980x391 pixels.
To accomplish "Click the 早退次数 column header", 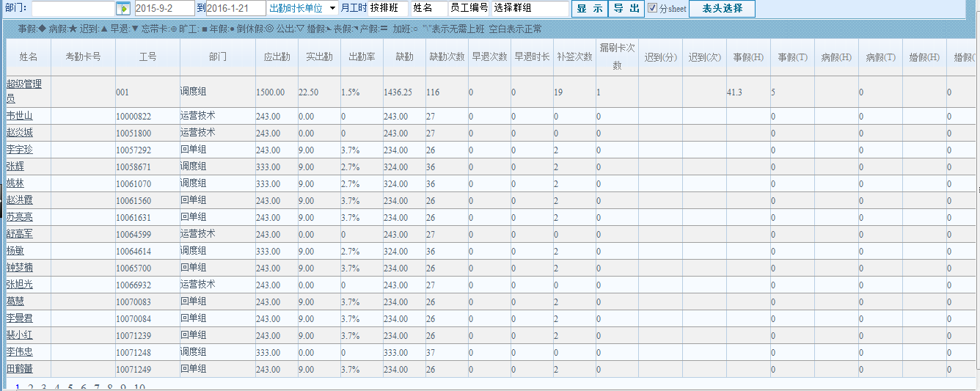I will 489,56.
